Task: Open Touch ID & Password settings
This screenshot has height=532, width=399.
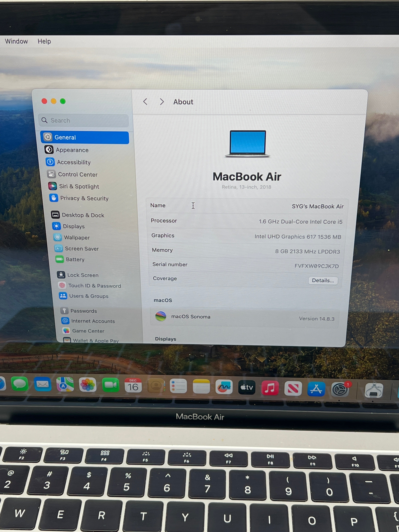Action: point(89,286)
